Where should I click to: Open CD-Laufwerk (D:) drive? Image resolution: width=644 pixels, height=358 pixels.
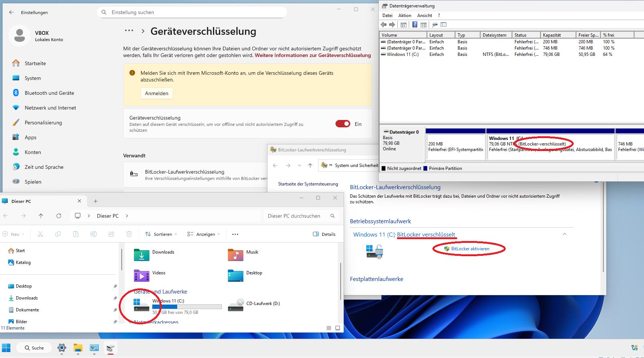tap(254, 304)
